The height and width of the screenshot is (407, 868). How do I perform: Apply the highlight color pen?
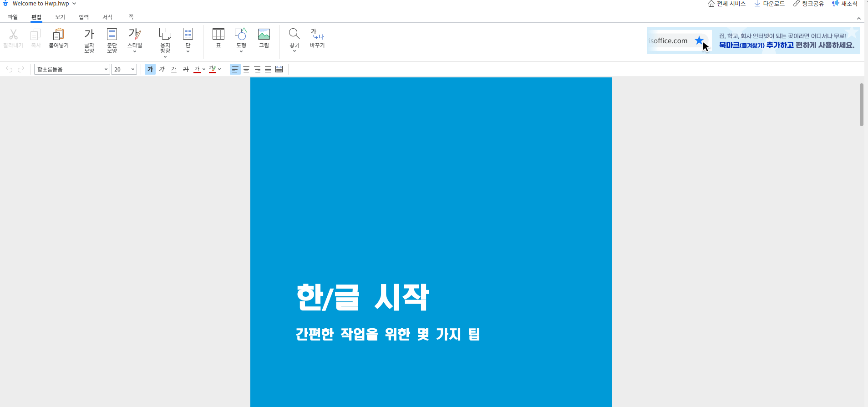click(x=213, y=69)
